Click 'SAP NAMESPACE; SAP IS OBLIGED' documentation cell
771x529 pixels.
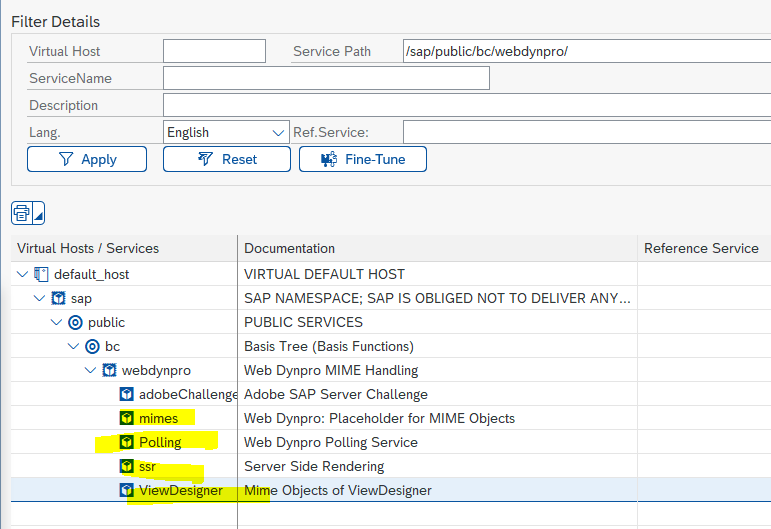click(437, 298)
